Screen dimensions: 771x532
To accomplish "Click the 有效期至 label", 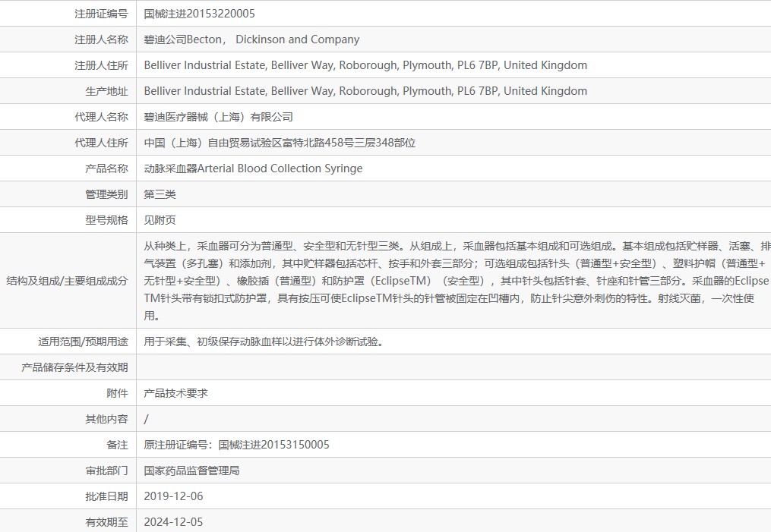I will click(x=106, y=522).
